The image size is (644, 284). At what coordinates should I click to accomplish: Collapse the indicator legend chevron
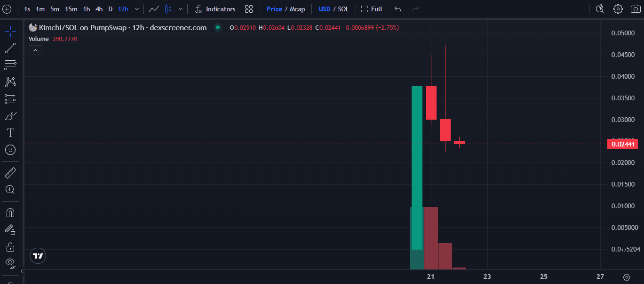[x=35, y=50]
